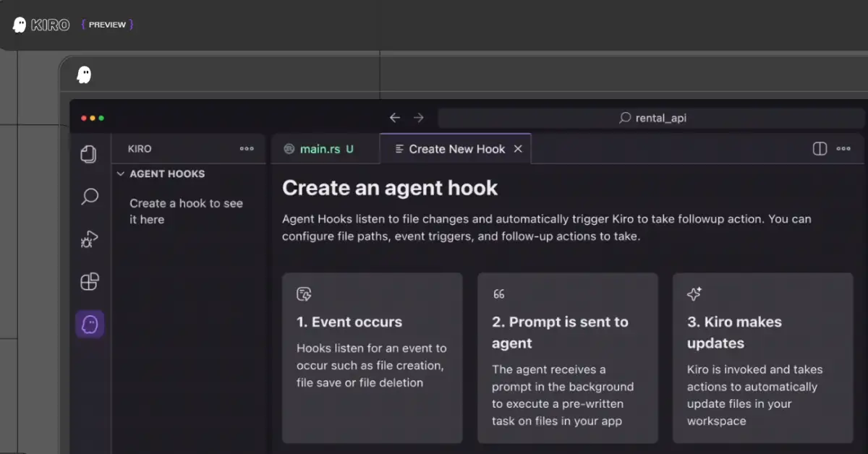Click the KIRO wordmark in page header
868x454 pixels.
51,25
